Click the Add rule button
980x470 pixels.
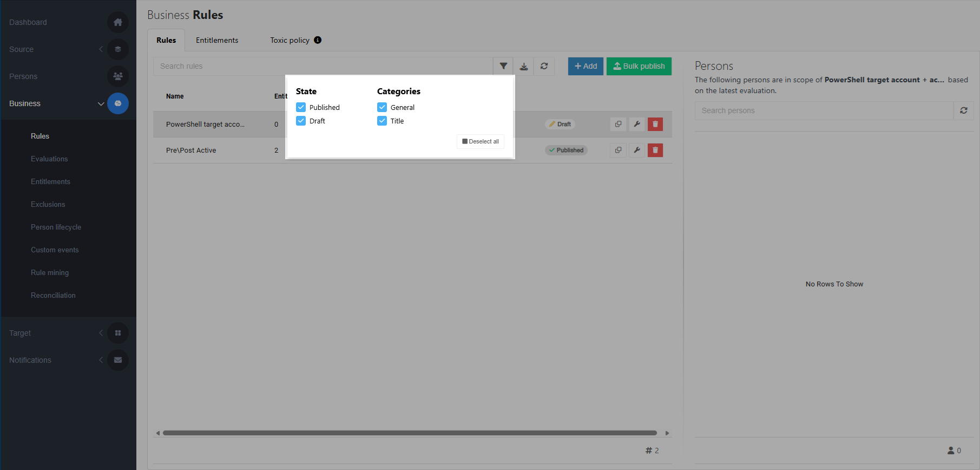coord(586,66)
